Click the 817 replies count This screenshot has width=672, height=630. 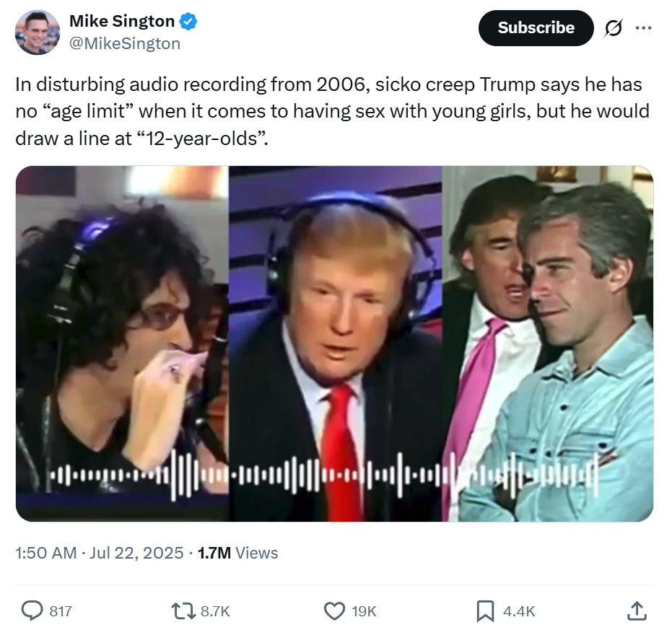tap(61, 611)
